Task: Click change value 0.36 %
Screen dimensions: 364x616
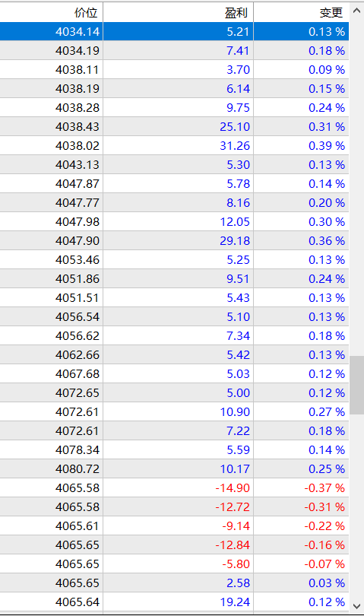Action: [327, 241]
